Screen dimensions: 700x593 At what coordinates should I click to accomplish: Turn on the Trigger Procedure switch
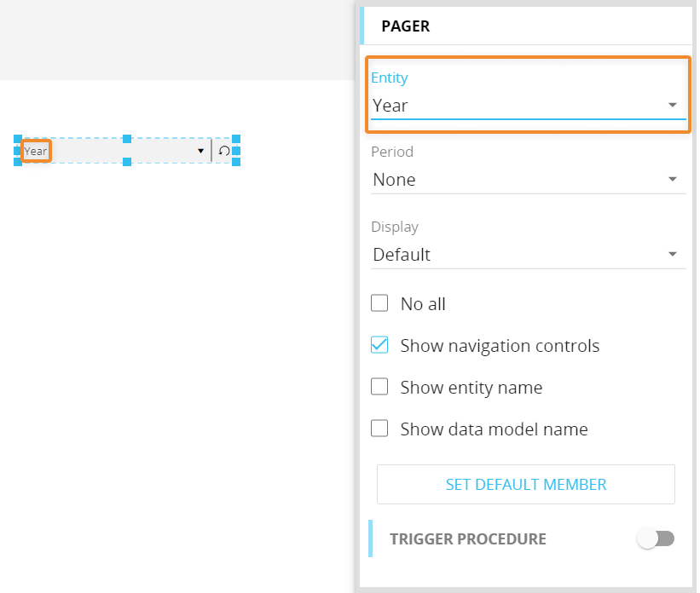657,538
